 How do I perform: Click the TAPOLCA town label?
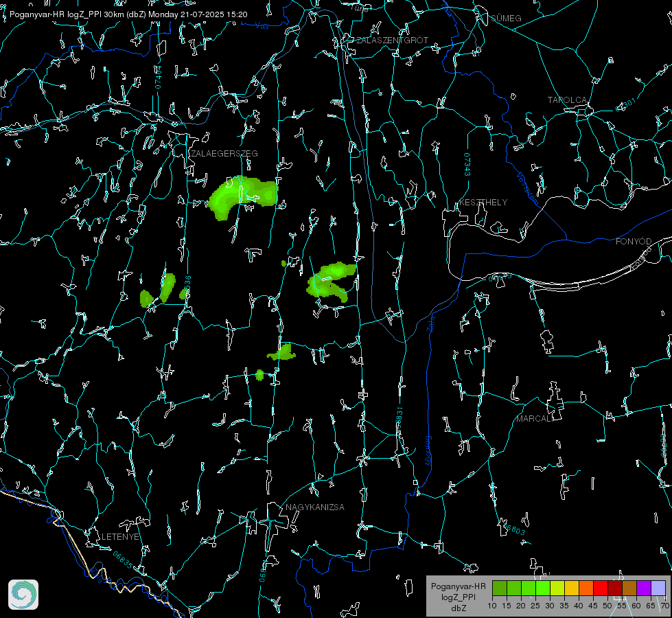pos(567,100)
